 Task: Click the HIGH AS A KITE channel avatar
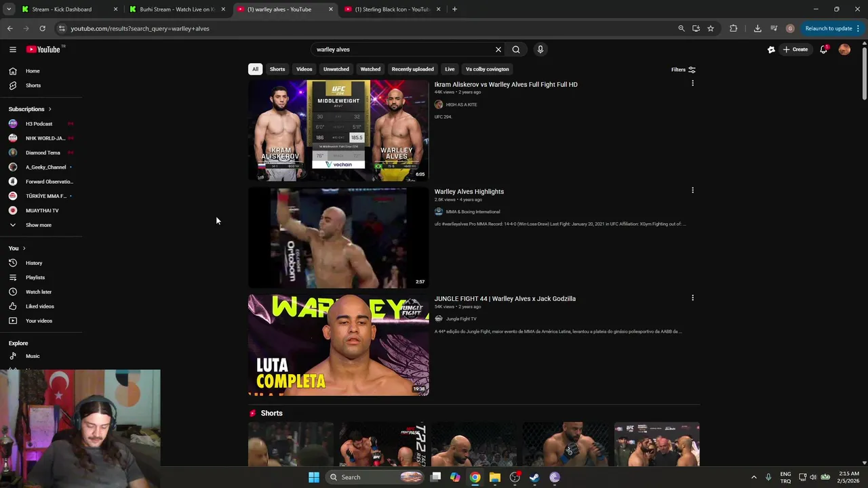tap(439, 104)
